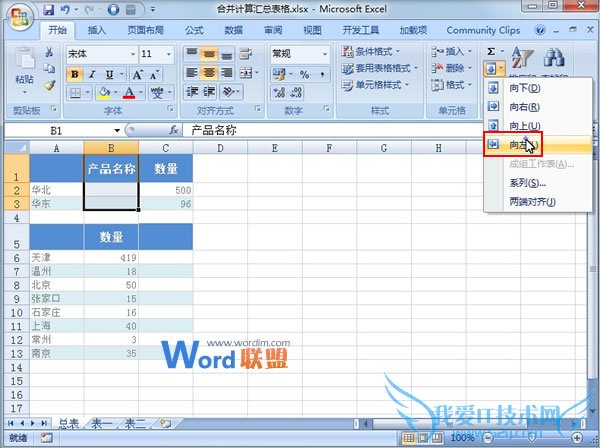
Task: Select cell containing 天津
Action: point(57,258)
